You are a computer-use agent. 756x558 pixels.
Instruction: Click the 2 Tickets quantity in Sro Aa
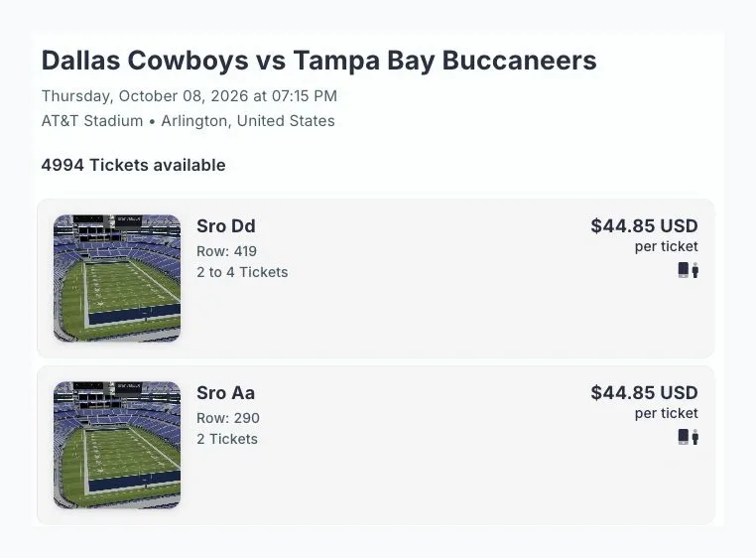point(227,439)
